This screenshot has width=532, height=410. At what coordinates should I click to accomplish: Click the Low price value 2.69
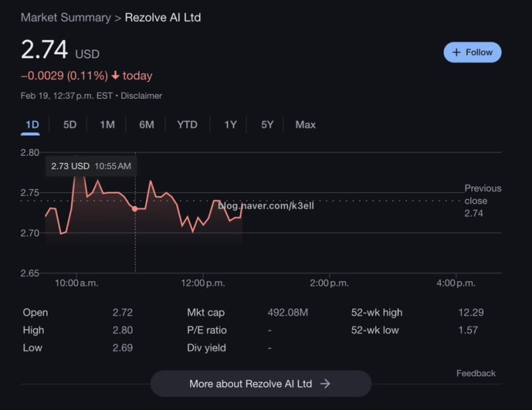pyautogui.click(x=122, y=348)
